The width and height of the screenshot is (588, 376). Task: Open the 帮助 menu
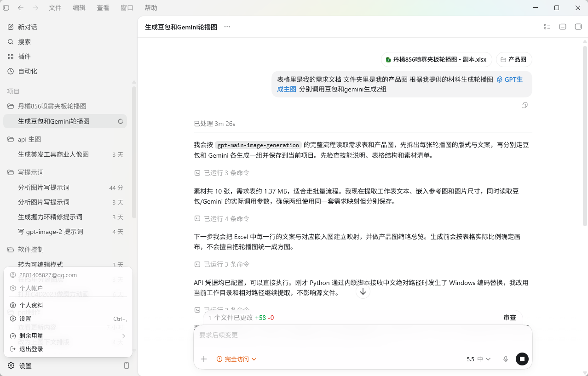pyautogui.click(x=151, y=8)
